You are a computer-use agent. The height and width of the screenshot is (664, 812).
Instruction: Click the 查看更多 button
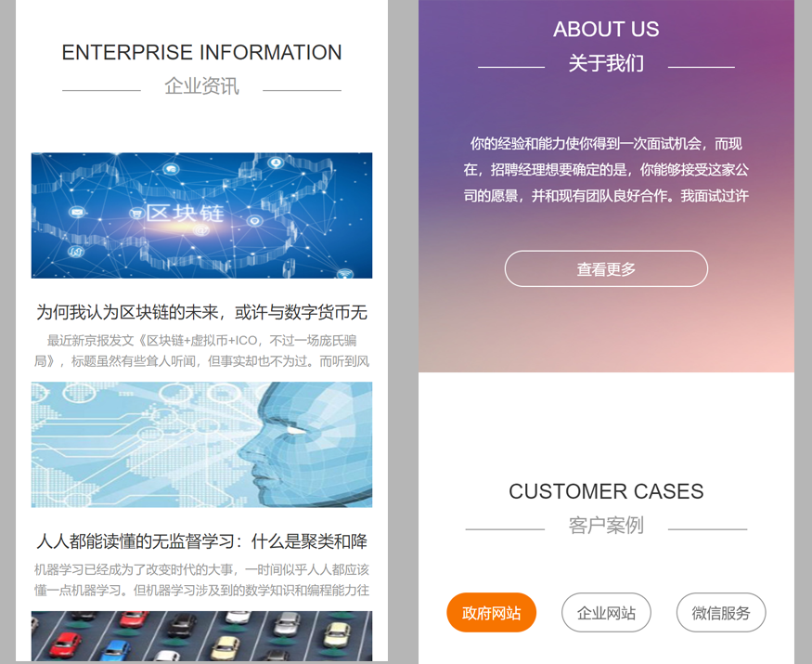(x=606, y=268)
